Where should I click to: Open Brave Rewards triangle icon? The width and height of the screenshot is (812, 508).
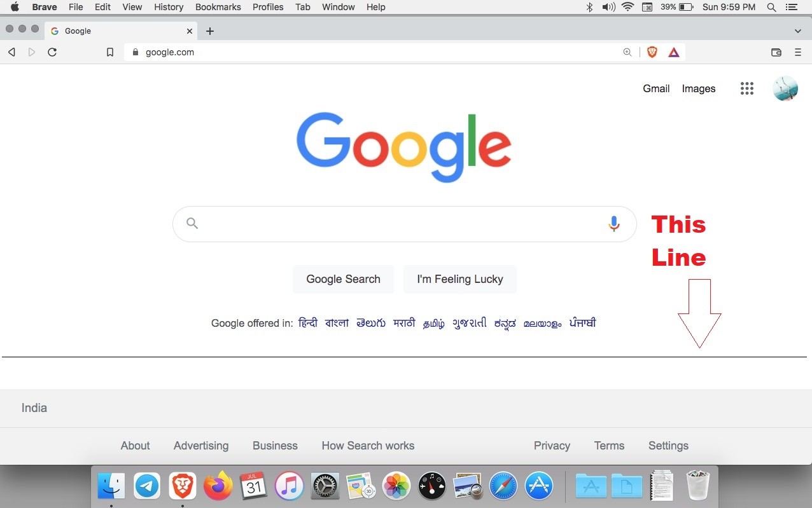point(674,52)
